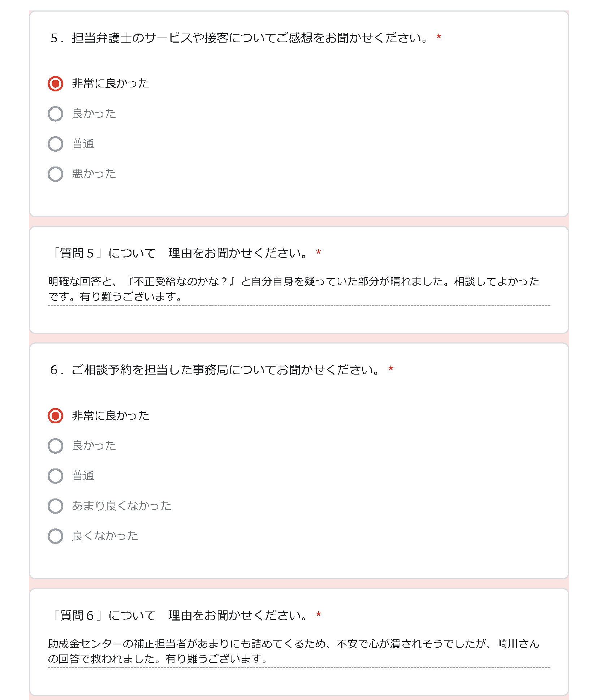597x700 pixels.
Task: Click the 「質問5」について reason heading
Action: tap(178, 253)
